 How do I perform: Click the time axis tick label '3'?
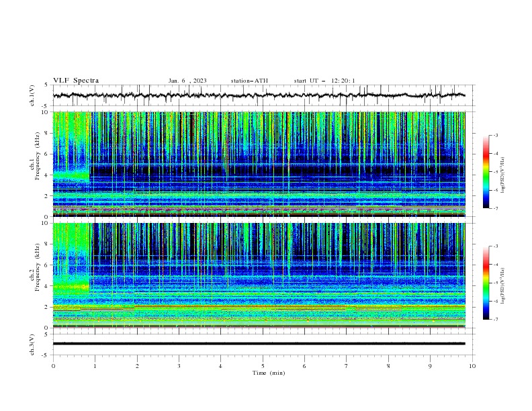179,366
